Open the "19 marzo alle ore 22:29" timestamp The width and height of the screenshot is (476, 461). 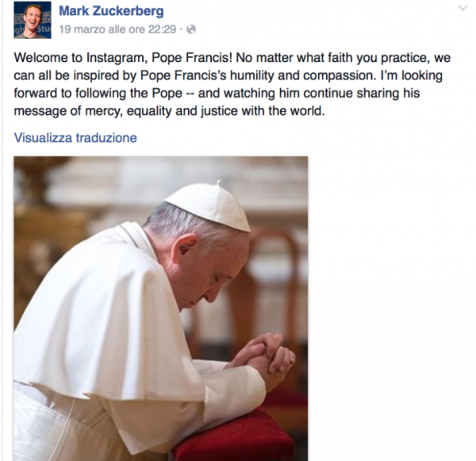[x=117, y=29]
